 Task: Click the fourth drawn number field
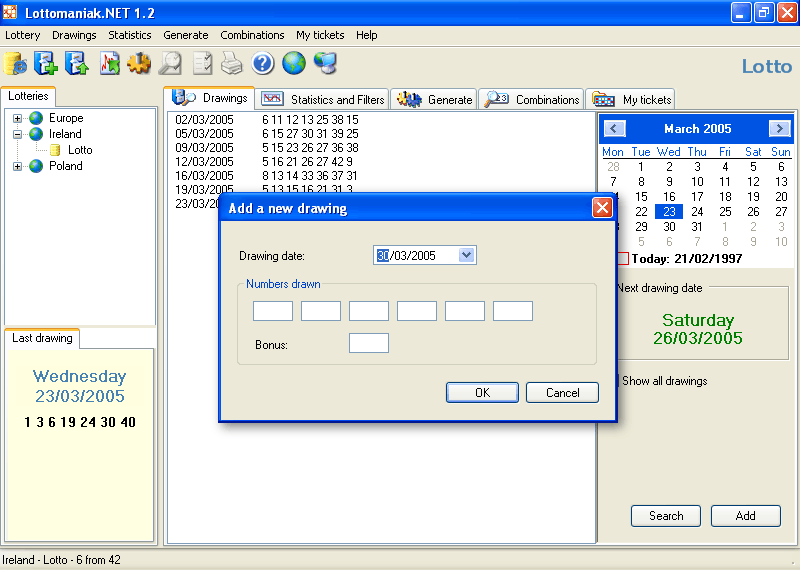[x=417, y=311]
